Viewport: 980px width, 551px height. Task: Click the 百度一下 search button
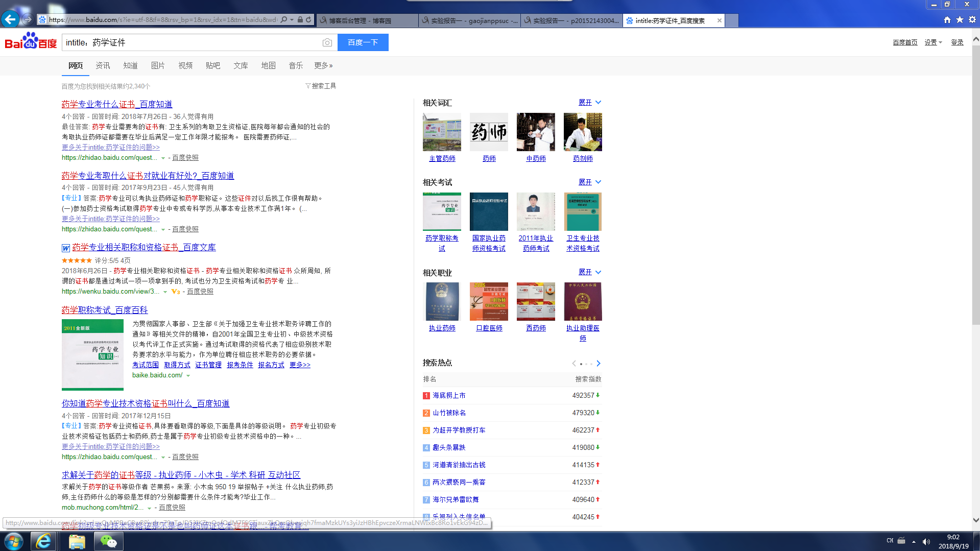363,42
